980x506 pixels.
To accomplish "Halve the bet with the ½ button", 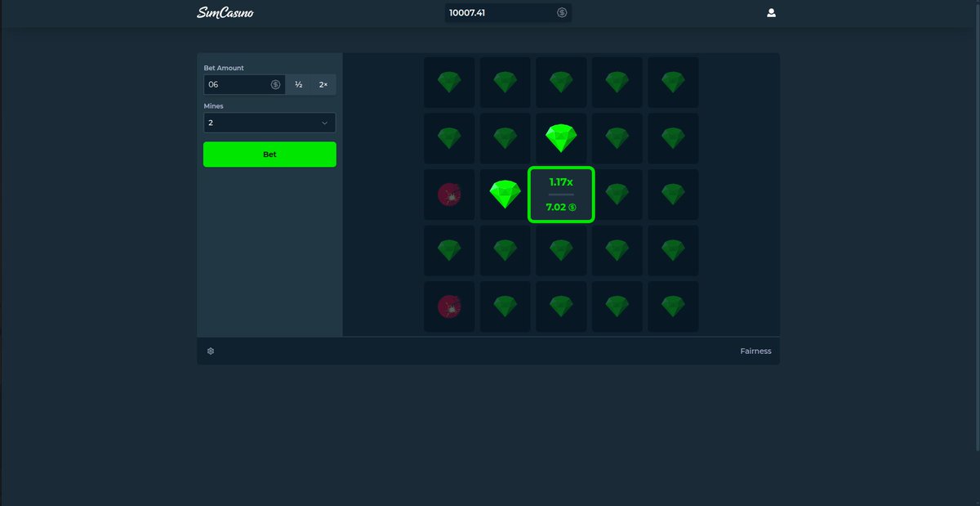I will 299,84.
